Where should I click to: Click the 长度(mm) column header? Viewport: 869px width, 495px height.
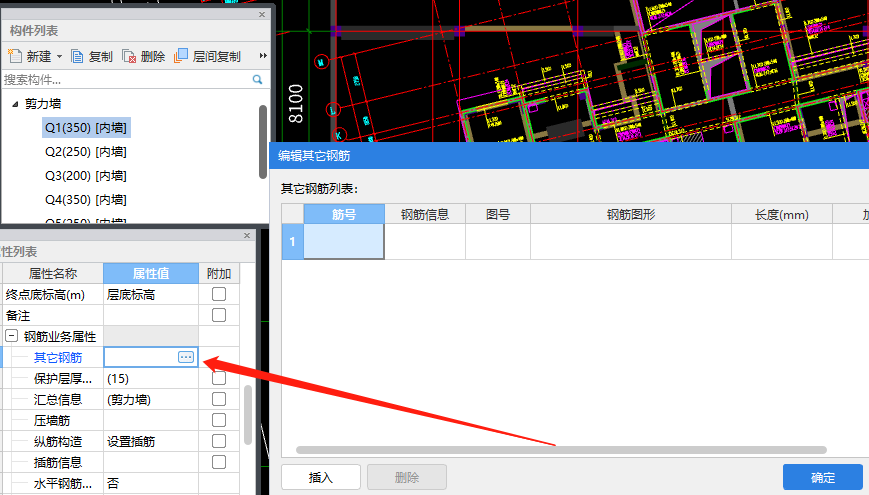point(781,214)
